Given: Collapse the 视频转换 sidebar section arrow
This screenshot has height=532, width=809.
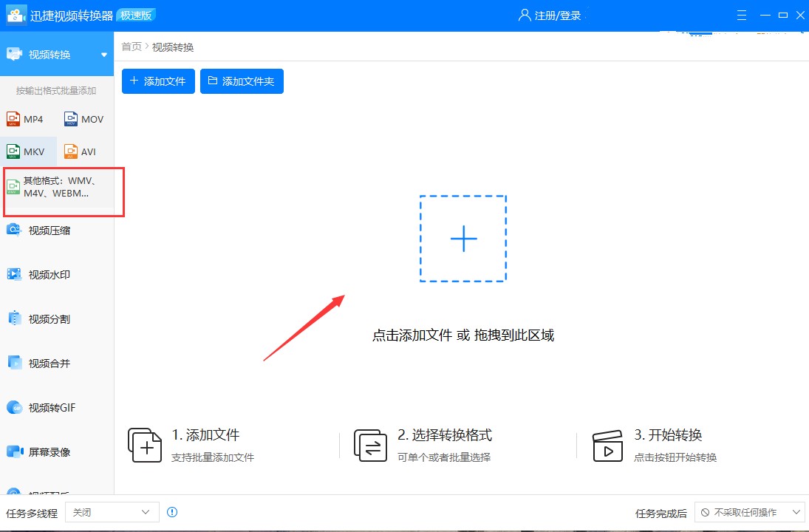Looking at the screenshot, I should [x=103, y=54].
